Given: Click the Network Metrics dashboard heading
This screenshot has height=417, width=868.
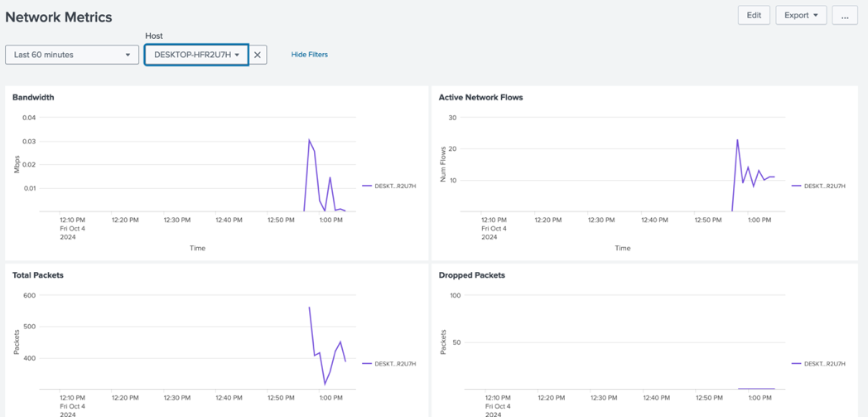Looking at the screenshot, I should tap(59, 17).
